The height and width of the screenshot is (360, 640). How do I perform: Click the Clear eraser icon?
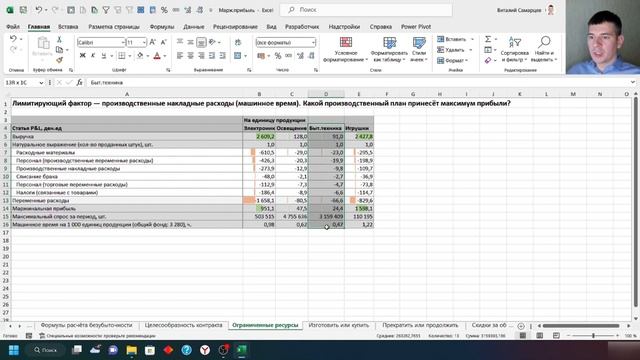488,60
